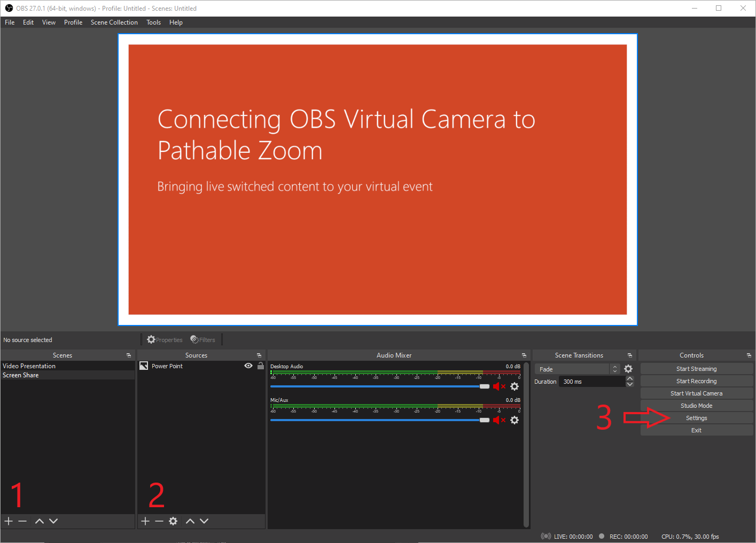Viewport: 756px width, 543px height.
Task: Click the Audio Mixer vertical scrollbar
Action: pos(526,445)
